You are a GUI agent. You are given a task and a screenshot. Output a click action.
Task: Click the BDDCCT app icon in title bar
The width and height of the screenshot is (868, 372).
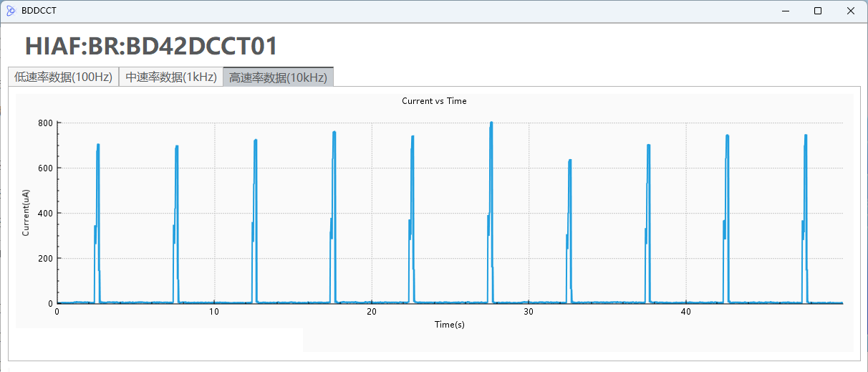11,11
